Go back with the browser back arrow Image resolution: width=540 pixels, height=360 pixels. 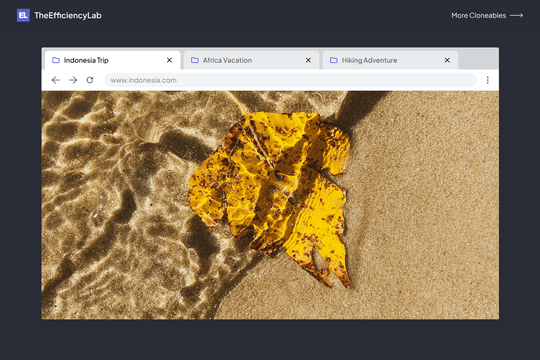pyautogui.click(x=55, y=80)
